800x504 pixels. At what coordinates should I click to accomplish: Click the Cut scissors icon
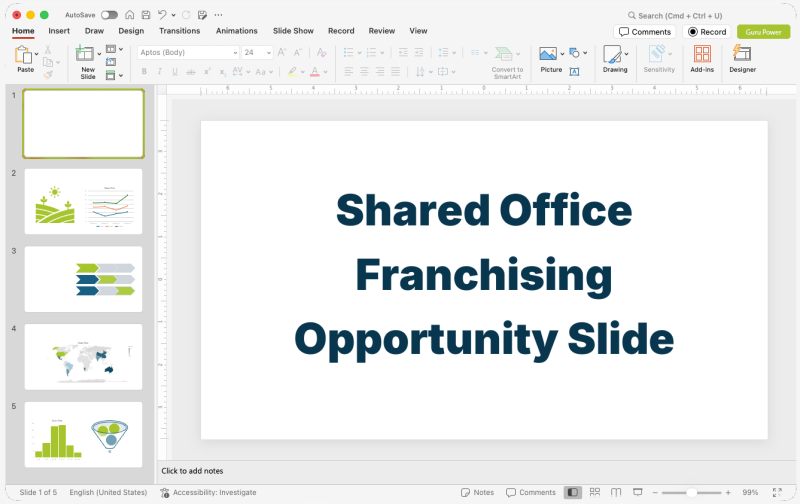48,49
